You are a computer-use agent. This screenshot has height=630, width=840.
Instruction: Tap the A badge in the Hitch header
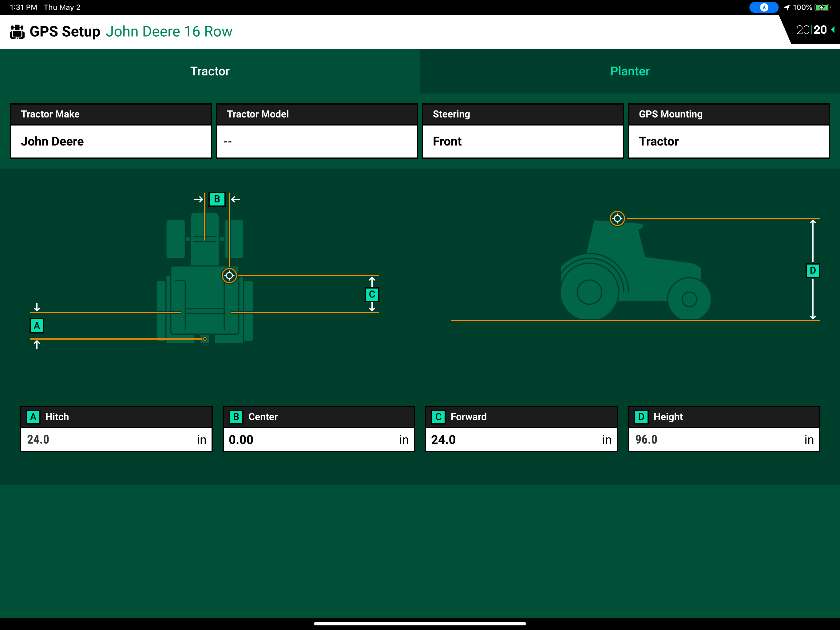point(34,417)
